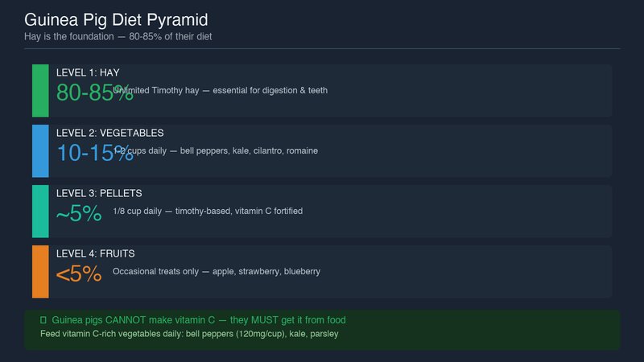The width and height of the screenshot is (644, 362).
Task: Select the LEVEL 4: FRUITS heading
Action: point(95,253)
